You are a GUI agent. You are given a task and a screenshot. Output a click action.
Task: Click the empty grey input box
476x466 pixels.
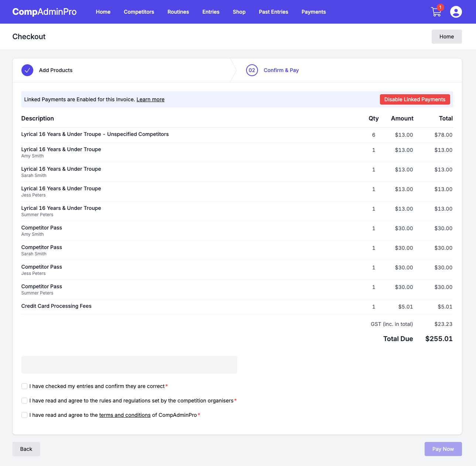pos(129,365)
